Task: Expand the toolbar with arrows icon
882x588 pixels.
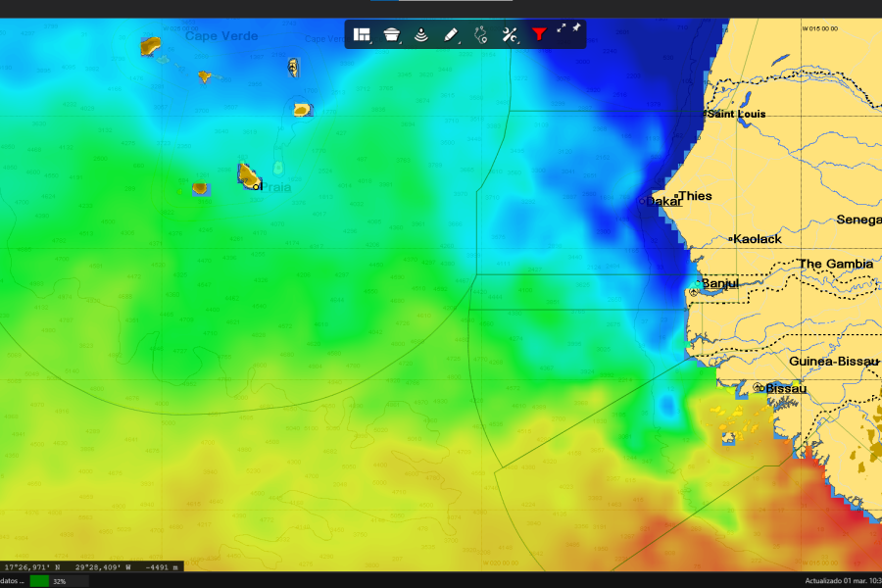Action: pos(562,29)
